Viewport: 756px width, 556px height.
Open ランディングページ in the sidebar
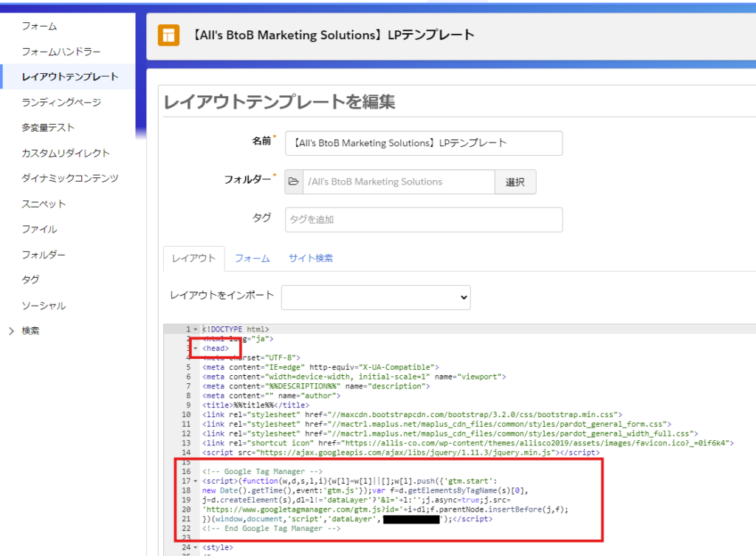[61, 103]
